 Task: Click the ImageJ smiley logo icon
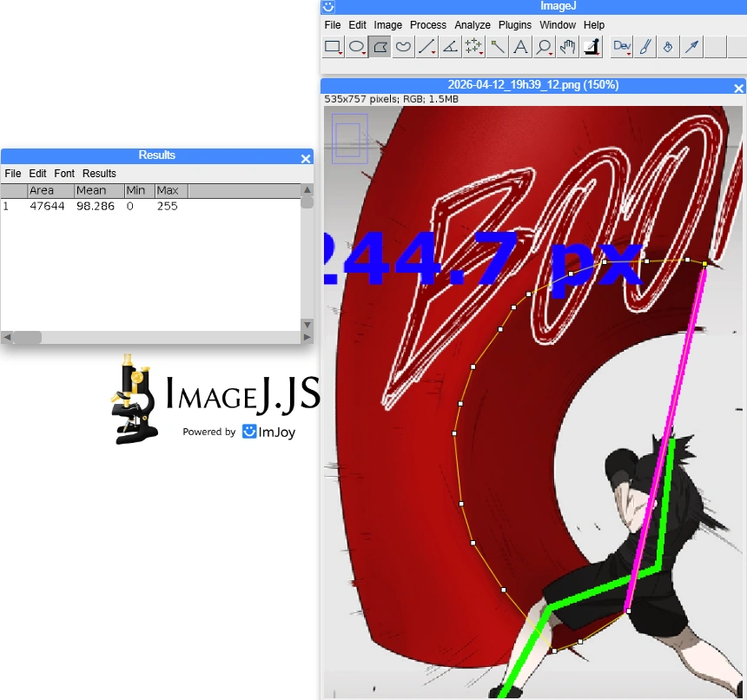[328, 6]
